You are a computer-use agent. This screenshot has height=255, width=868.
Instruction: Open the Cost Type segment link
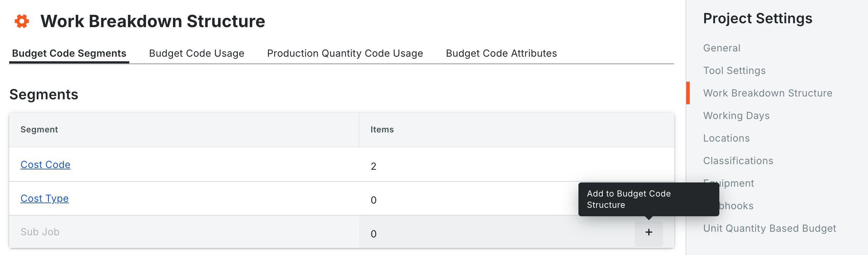[44, 198]
